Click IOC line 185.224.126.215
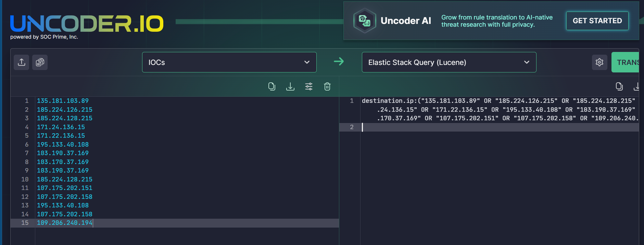Screen dimensions: 644x245 coord(65,110)
